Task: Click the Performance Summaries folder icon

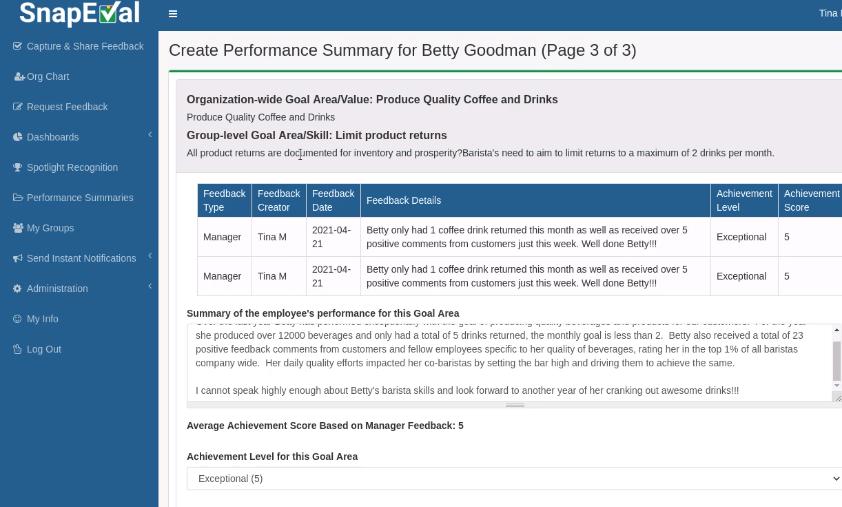Action: pyautogui.click(x=17, y=198)
